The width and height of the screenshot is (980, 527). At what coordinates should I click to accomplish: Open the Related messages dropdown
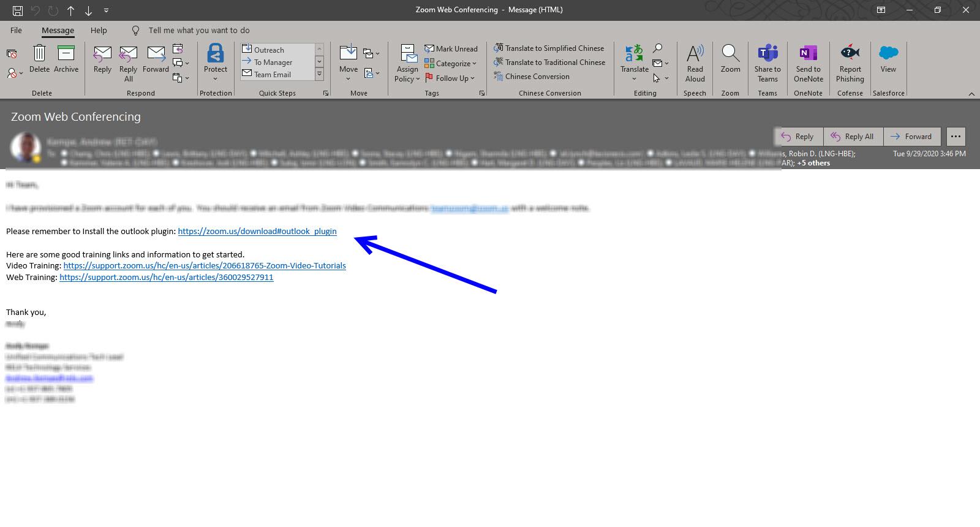660,63
